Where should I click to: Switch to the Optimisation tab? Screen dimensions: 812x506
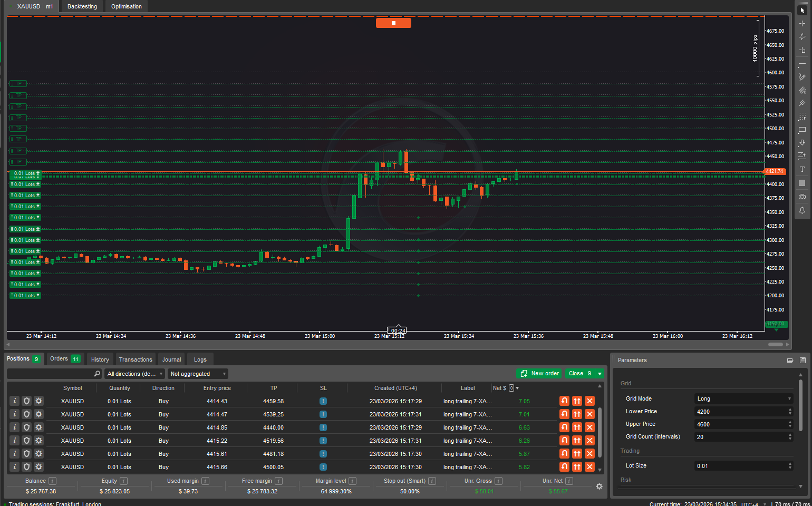coord(126,6)
